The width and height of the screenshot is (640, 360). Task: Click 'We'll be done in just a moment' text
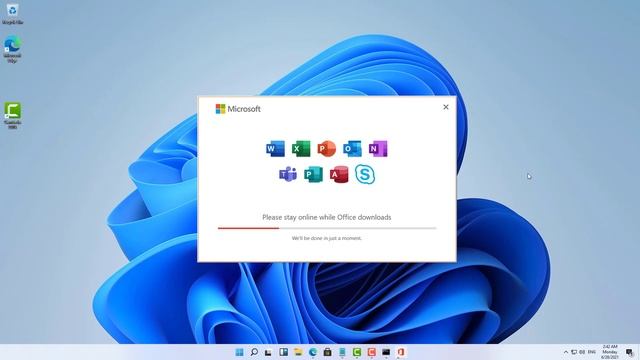click(327, 238)
